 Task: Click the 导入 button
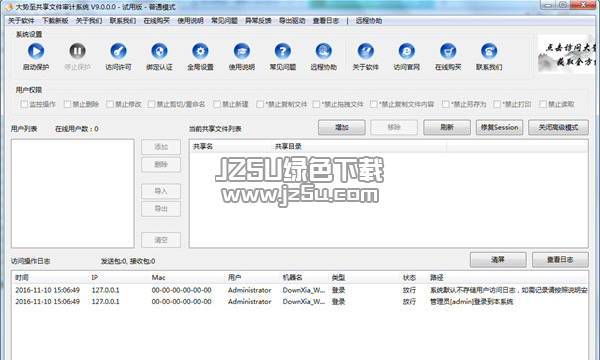pyautogui.click(x=161, y=191)
